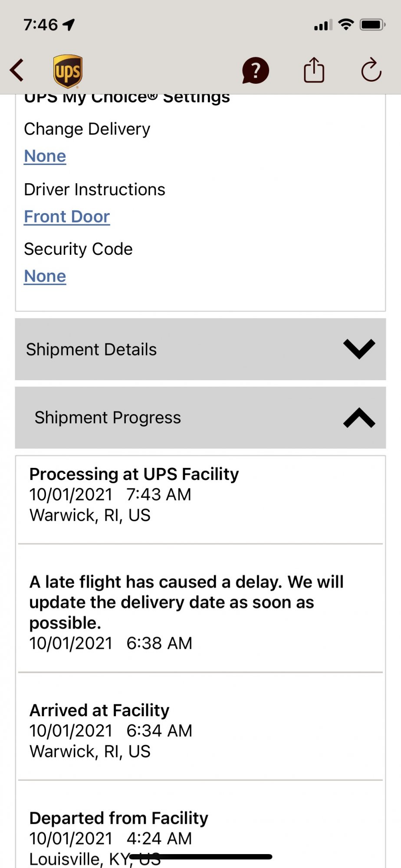Tap the refresh icon
This screenshot has width=401, height=868.
tap(371, 70)
